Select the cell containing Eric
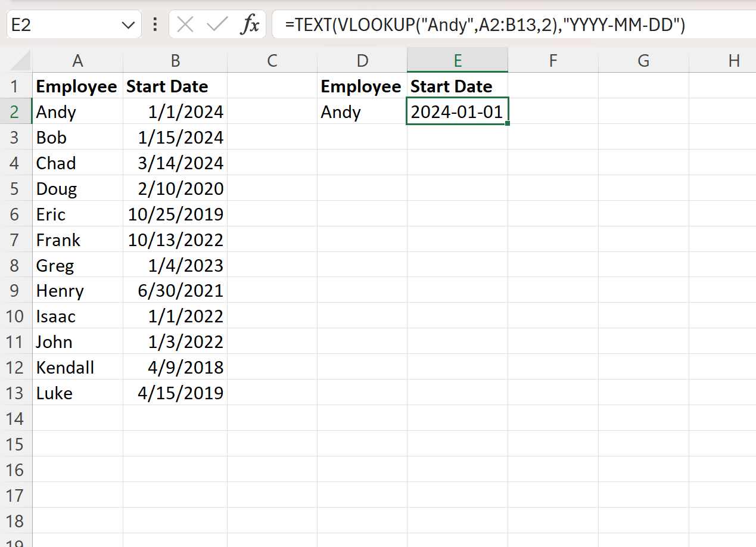The width and height of the screenshot is (756, 547). 77,215
